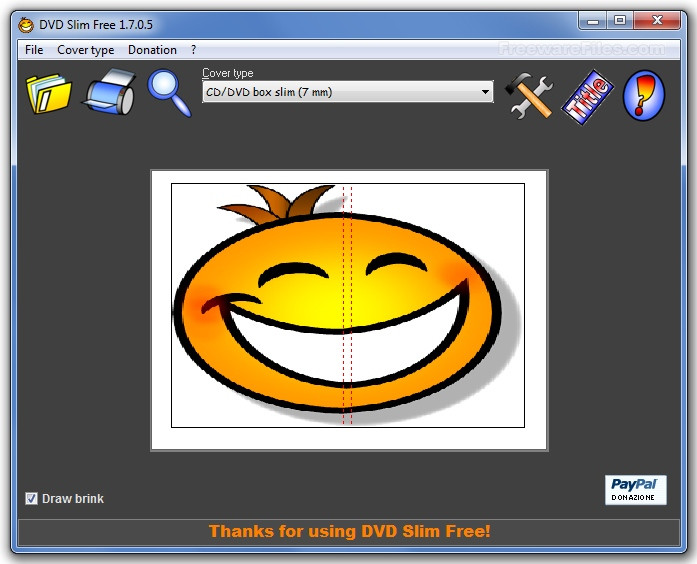
Task: Click the 'Draw brink' label text
Action: (x=73, y=499)
